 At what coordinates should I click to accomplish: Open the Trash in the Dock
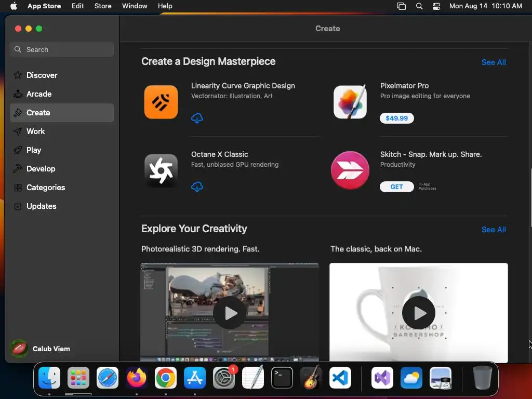[x=483, y=378]
